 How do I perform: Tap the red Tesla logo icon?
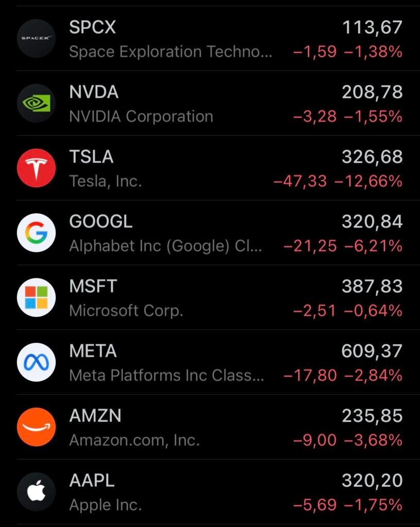[37, 168]
